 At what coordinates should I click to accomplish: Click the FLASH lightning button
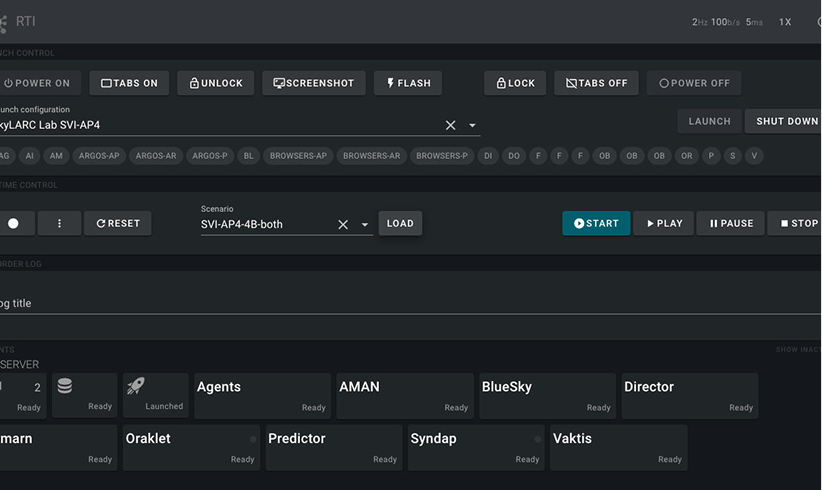point(408,83)
